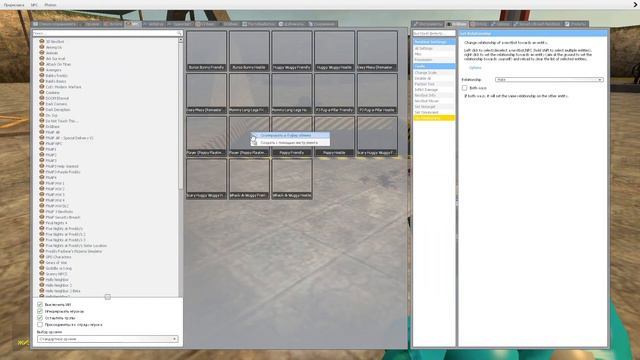This screenshot has width=640, height=360.
Task: Click the category icon beside FNAF NPC
Action: tap(42, 143)
